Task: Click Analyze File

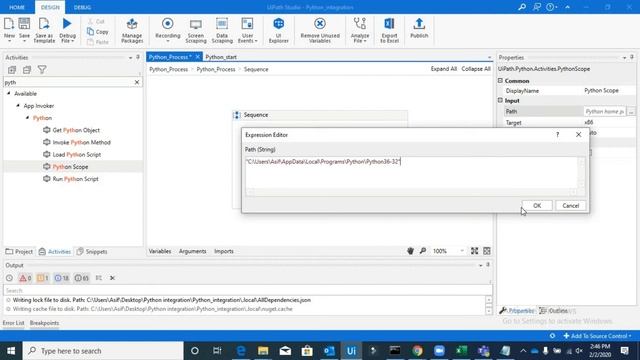Action: (x=360, y=30)
